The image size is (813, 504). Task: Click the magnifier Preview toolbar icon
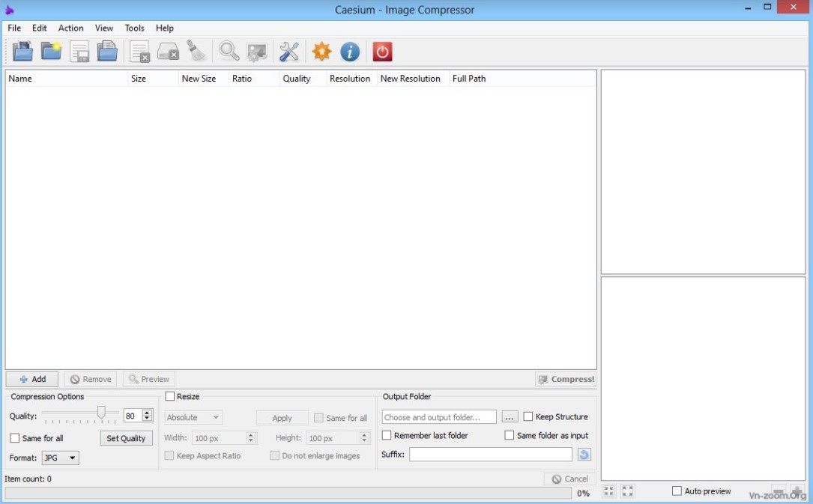point(229,51)
